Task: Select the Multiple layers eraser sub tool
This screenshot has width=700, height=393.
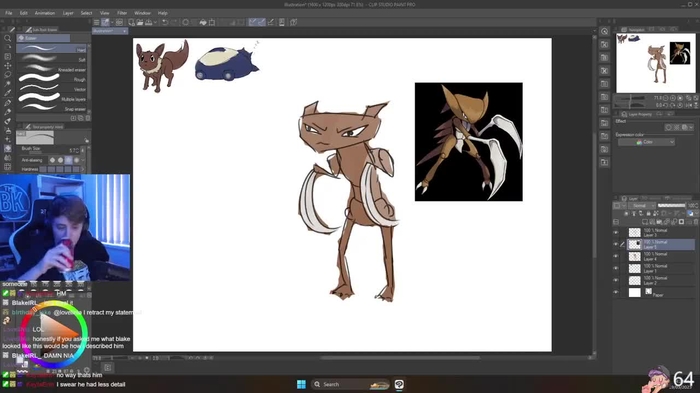Action: click(52, 98)
